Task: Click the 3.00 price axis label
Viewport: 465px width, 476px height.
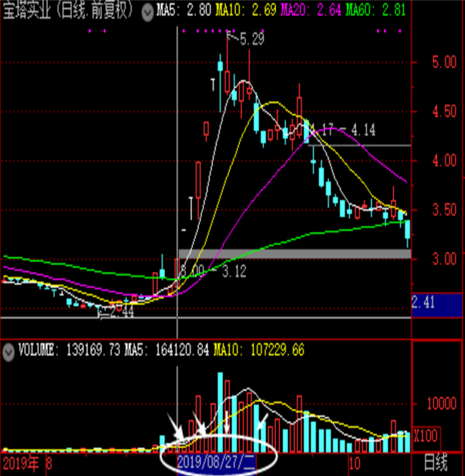Action: (444, 259)
